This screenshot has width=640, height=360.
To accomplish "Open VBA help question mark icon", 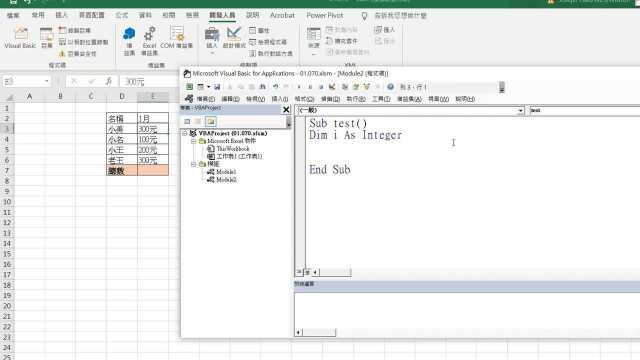I will click(x=390, y=87).
